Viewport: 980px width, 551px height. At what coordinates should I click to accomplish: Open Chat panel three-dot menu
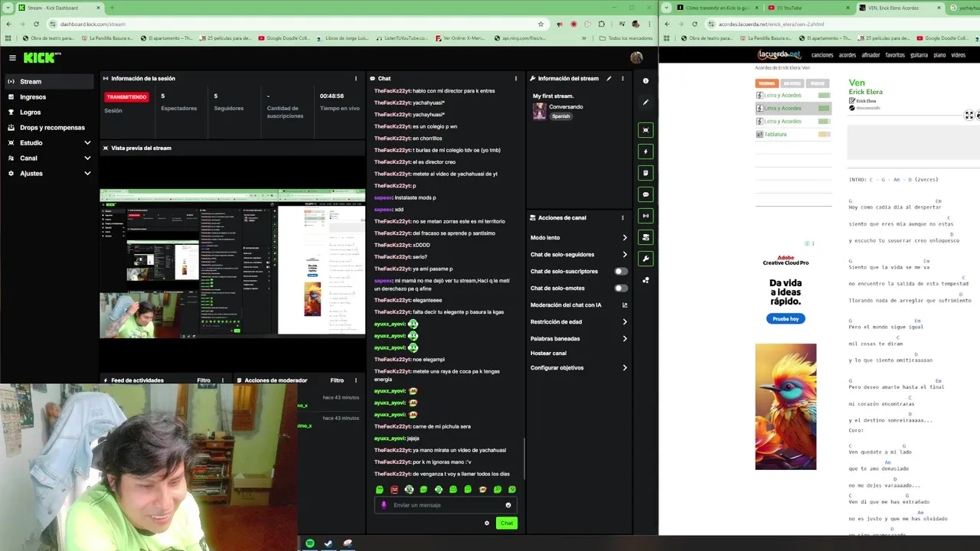tap(515, 78)
